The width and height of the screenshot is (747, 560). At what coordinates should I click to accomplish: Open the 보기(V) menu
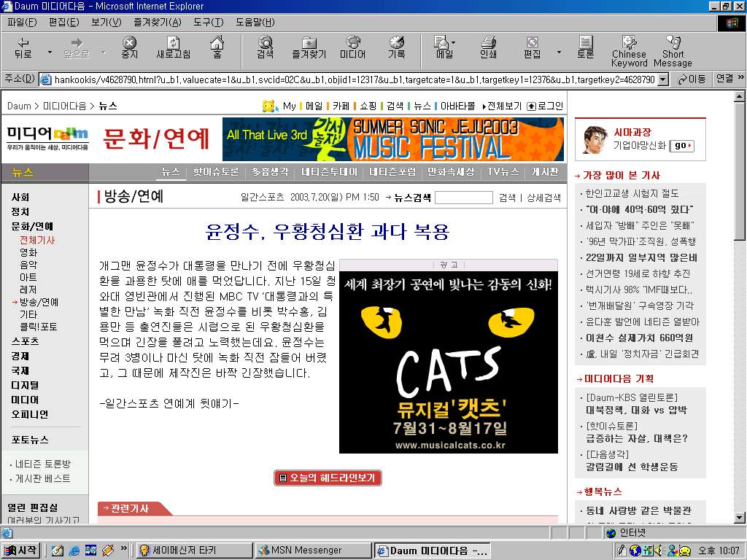106,23
